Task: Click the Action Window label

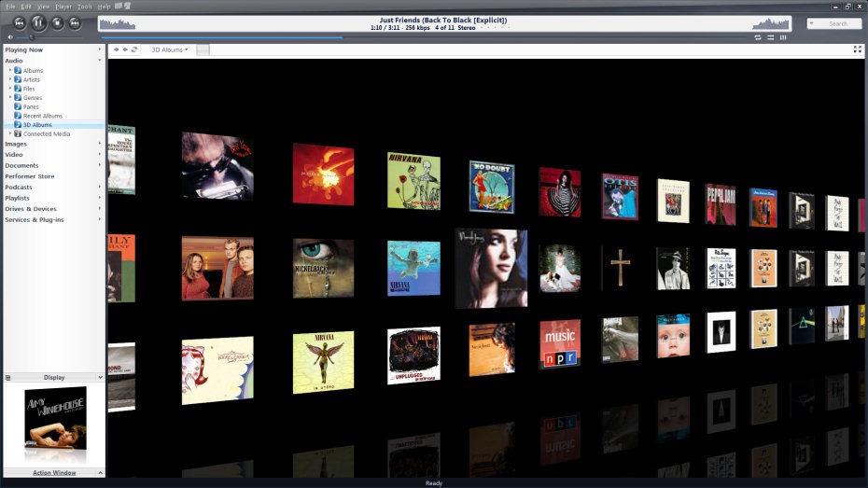Action: coord(54,473)
